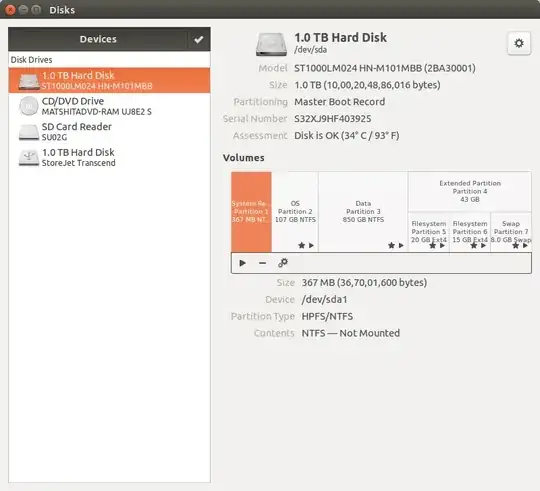The height and width of the screenshot is (491, 540).
Task: Delete partition using the minus icon
Action: (262, 263)
